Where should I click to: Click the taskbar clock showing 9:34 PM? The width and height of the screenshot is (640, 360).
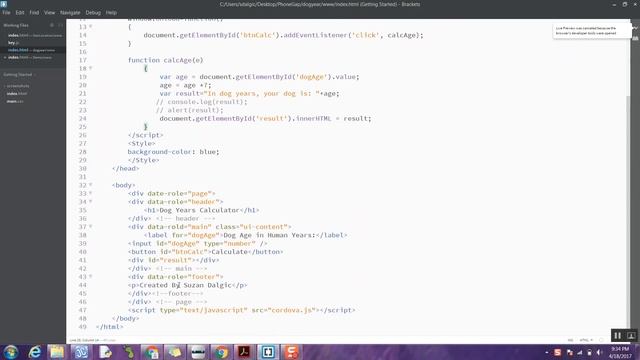pyautogui.click(x=620, y=352)
